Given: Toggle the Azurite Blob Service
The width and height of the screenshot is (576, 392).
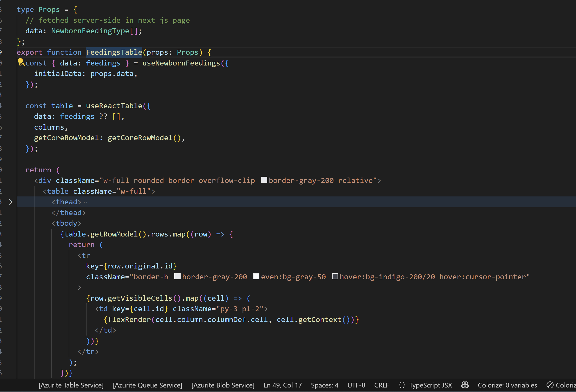Looking at the screenshot, I should 223,385.
